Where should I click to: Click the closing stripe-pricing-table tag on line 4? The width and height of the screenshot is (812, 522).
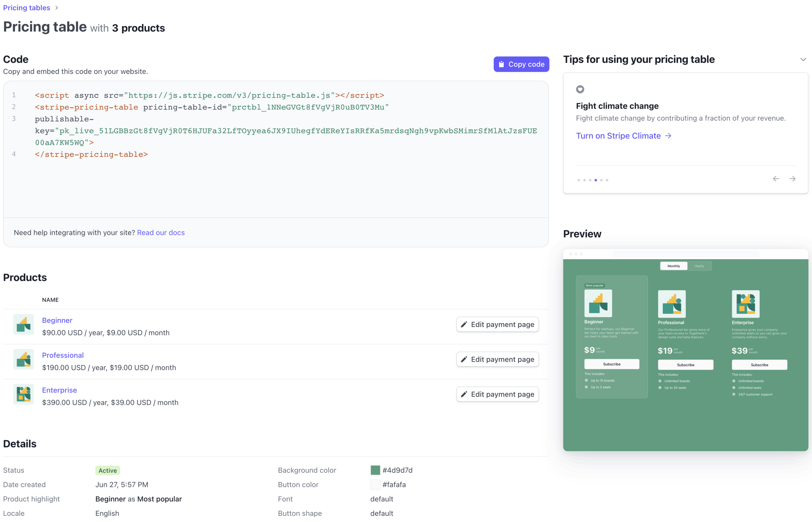click(x=91, y=154)
